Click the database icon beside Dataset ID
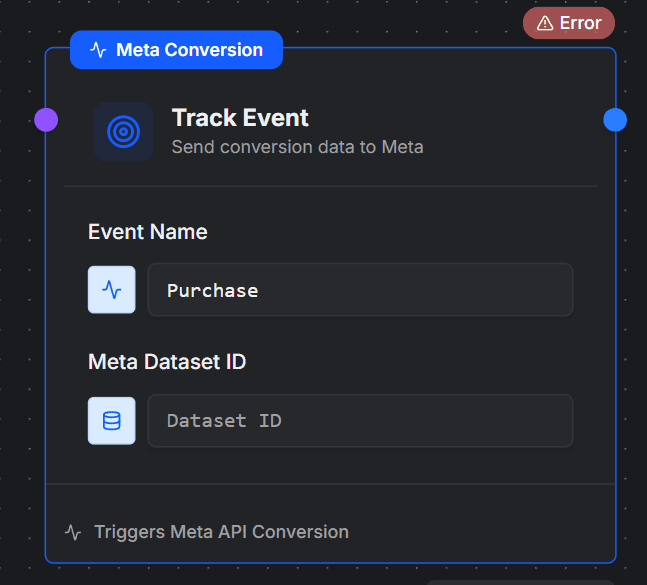Image resolution: width=647 pixels, height=585 pixels. [111, 421]
